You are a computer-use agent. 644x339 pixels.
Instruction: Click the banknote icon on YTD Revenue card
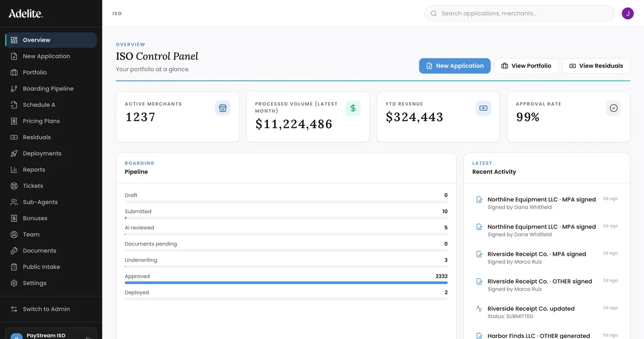pos(484,108)
